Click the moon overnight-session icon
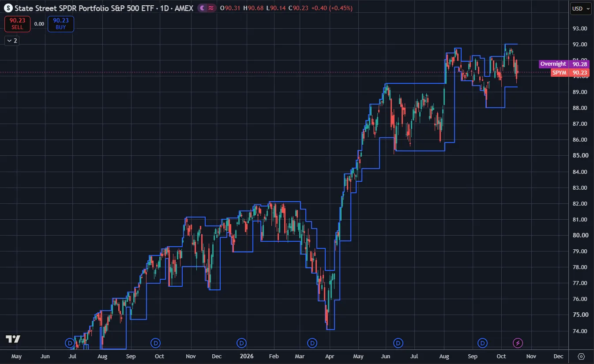Screen dimensions: 594x364 click(202, 8)
